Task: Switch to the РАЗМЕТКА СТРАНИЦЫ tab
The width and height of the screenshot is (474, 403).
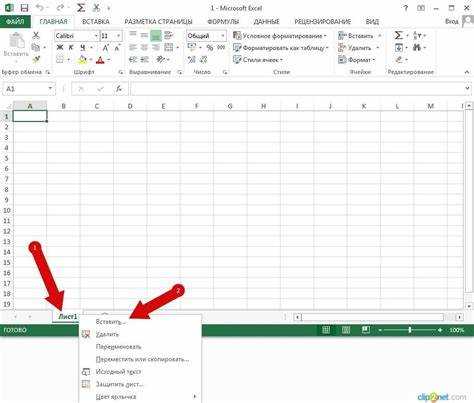Action: 158,22
